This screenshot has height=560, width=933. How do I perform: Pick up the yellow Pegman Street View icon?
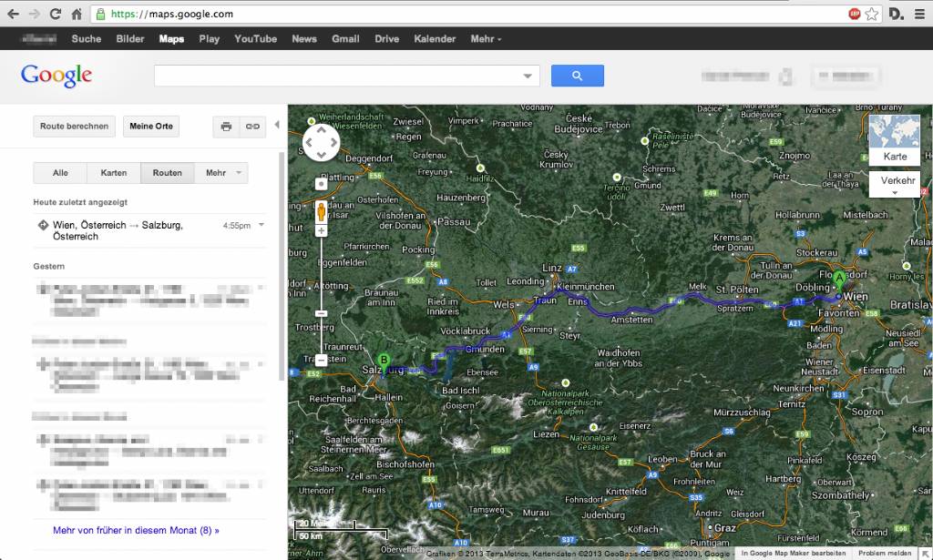(x=321, y=213)
